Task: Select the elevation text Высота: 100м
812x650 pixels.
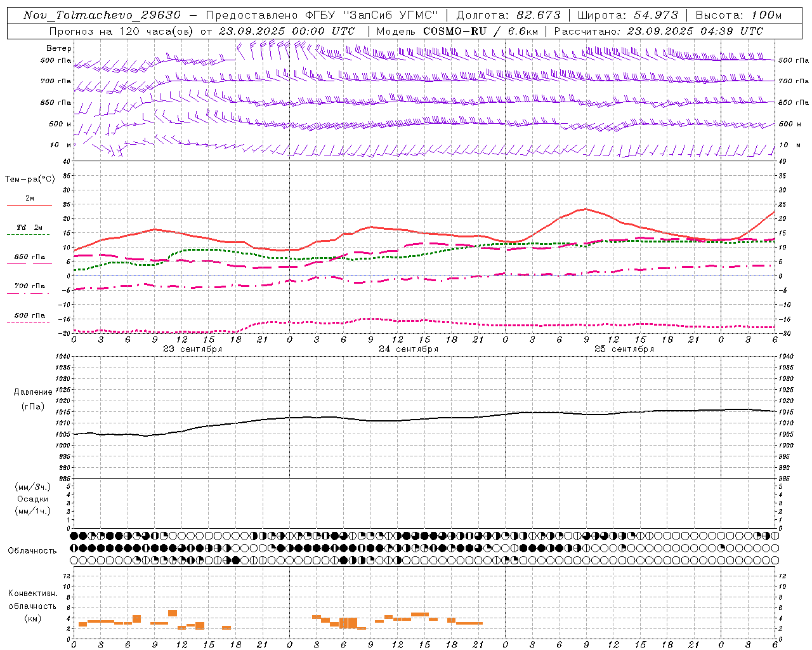Action: [x=739, y=15]
